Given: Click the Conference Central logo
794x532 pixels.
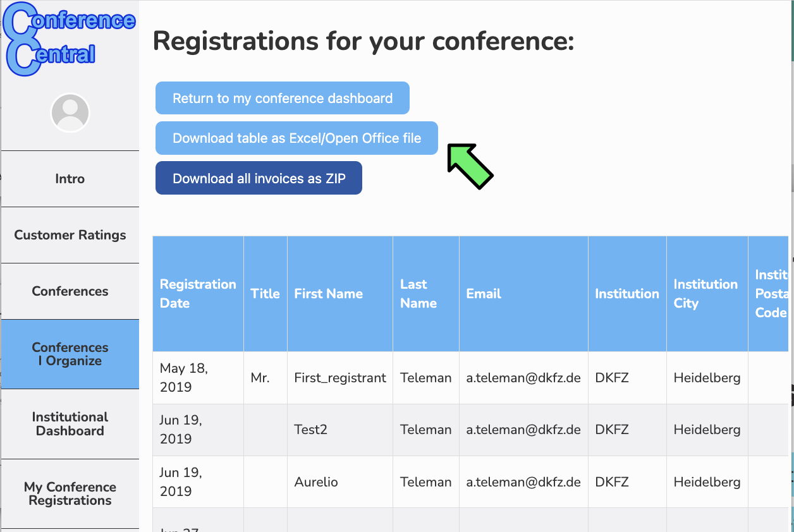Looking at the screenshot, I should (69, 39).
